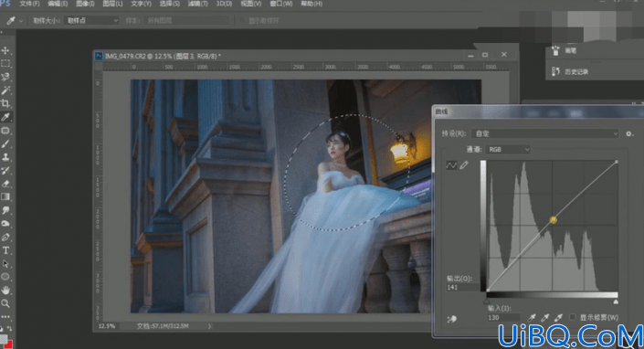Viewport: 644px width, 349px height.
Task: Open the eyedropper tool preset picker arrow
Action: tap(21, 20)
